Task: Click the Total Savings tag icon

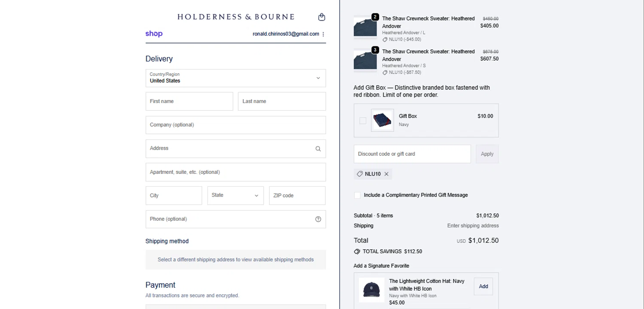Action: (x=357, y=251)
